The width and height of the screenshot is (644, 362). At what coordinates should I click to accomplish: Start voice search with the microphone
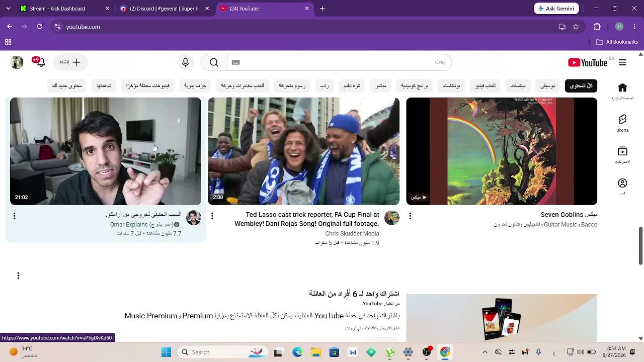tap(186, 62)
